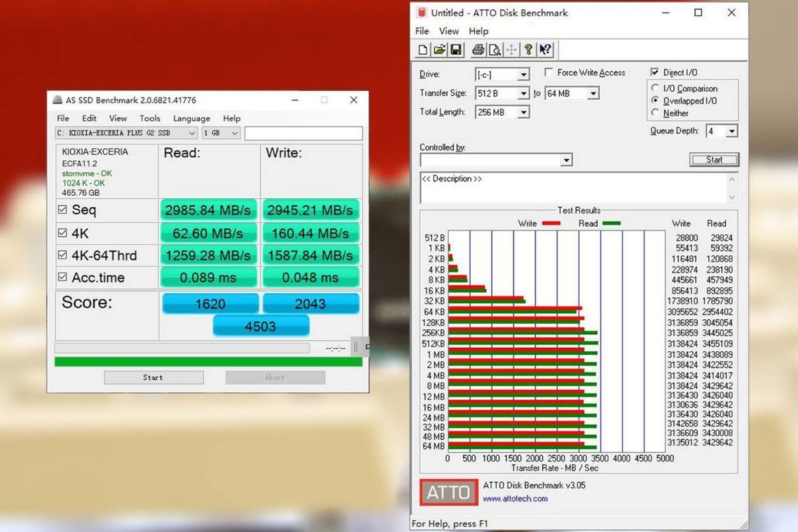This screenshot has width=798, height=532.
Task: Click the empty field beside 1 GB dropdown
Action: pyautogui.click(x=303, y=133)
